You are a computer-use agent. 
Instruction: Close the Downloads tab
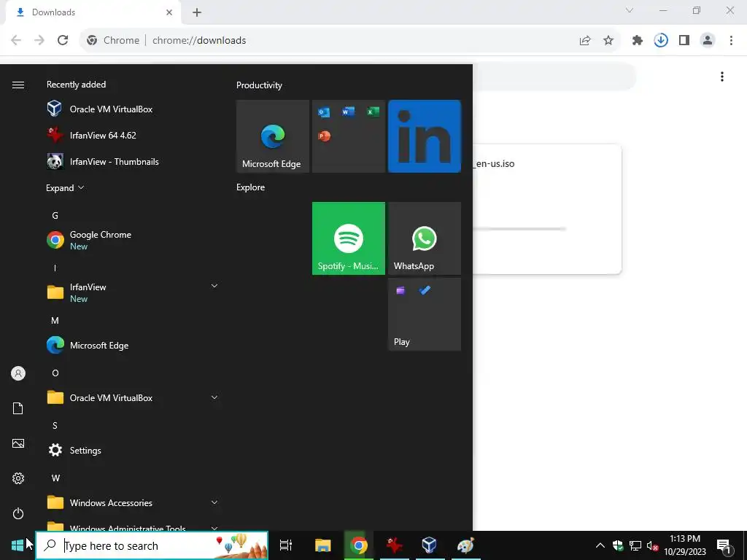pos(169,12)
